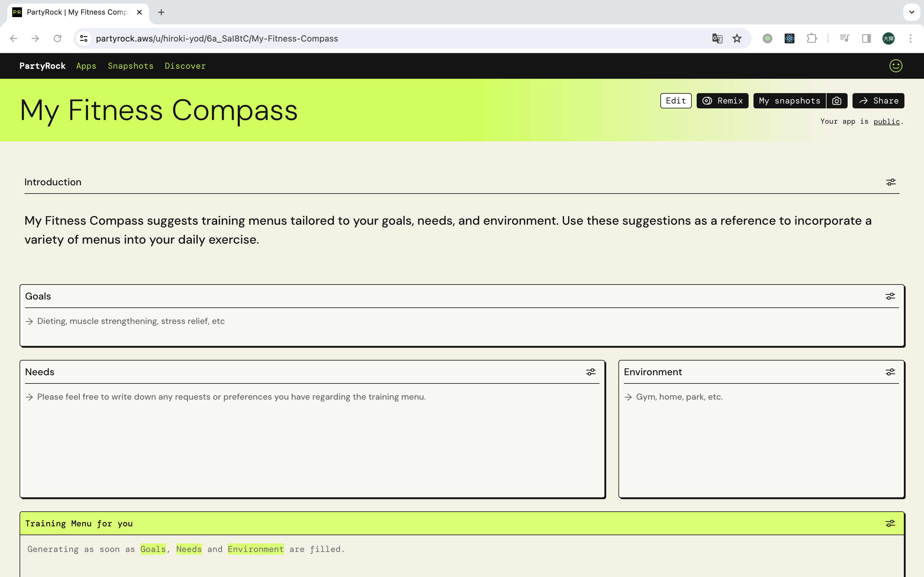Toggle Chrome side panel
The height and width of the screenshot is (577, 924).
coord(866,38)
